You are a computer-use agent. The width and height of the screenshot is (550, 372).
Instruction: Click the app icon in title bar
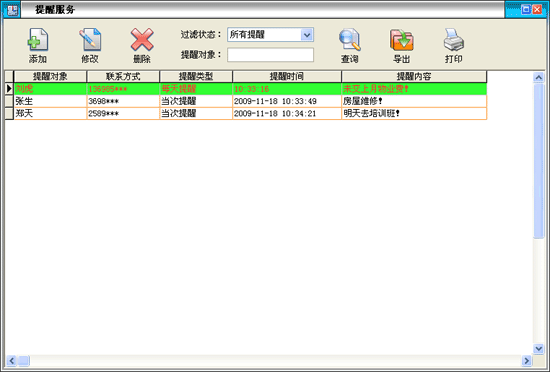tap(12, 9)
